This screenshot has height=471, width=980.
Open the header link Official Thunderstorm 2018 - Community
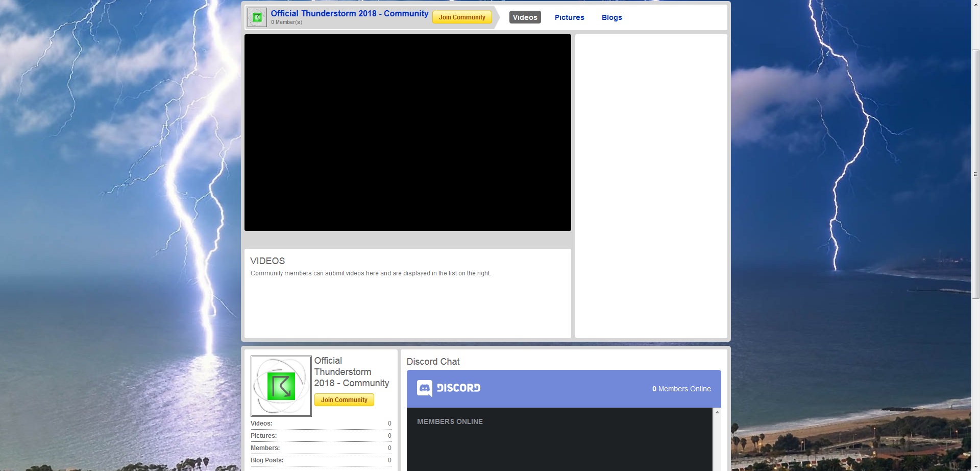click(349, 14)
